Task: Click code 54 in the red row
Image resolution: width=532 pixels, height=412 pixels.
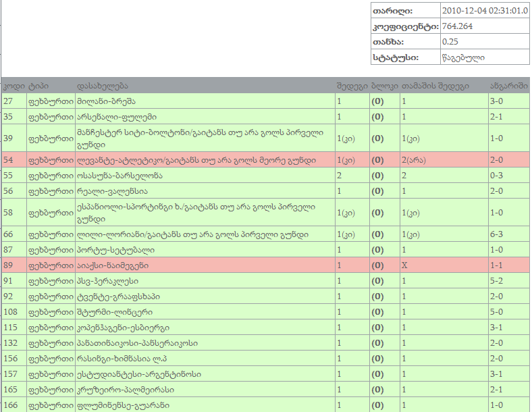Action: pos(8,160)
